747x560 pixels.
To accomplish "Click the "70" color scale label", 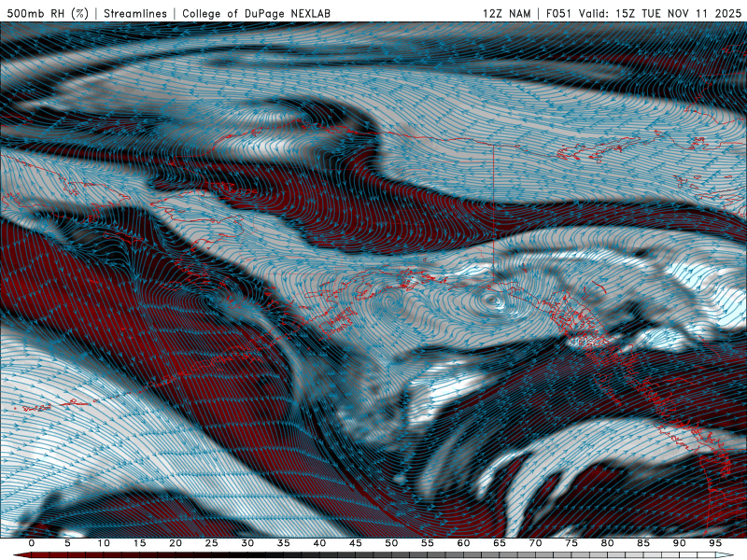I will tap(535, 543).
